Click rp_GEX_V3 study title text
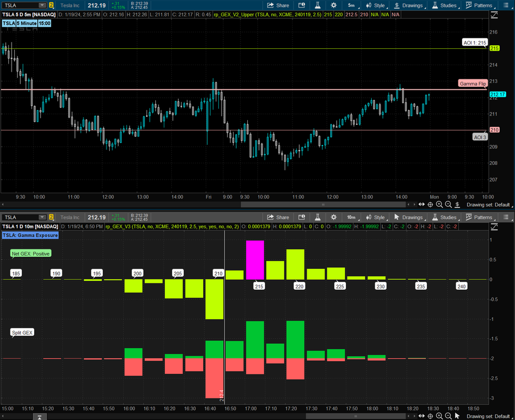Viewport: 515px width, 420px height. click(x=172, y=226)
